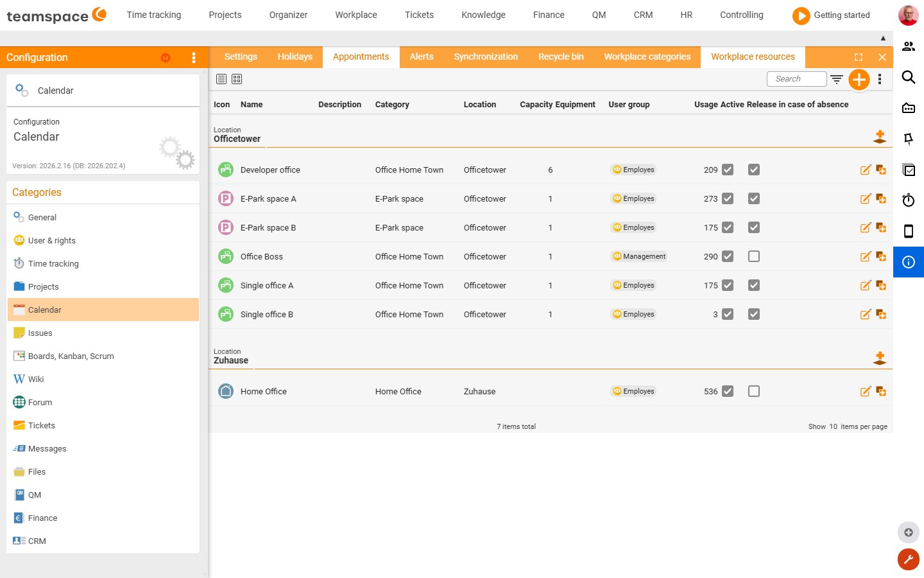Screen dimensions: 924x578
Task: Open the Time tracking menu
Action: (x=154, y=15)
